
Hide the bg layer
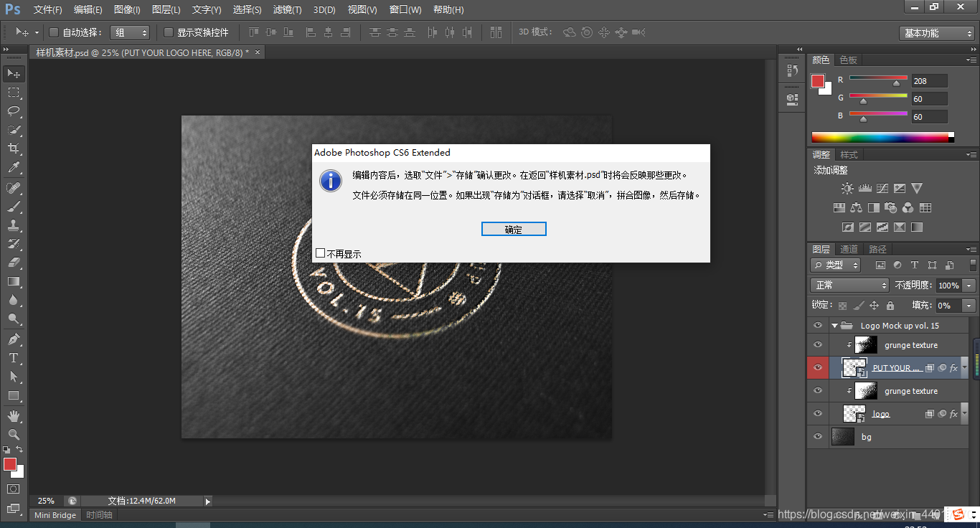coord(817,437)
